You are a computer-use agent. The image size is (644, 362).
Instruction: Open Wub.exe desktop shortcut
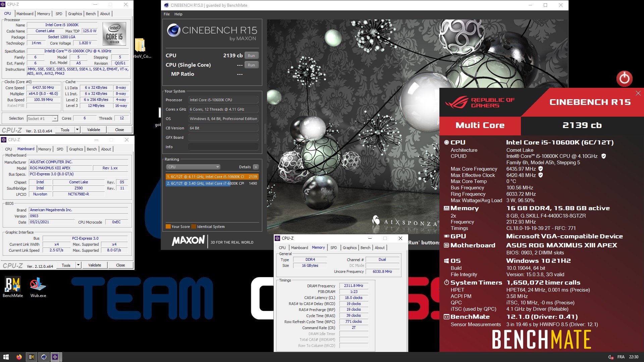[x=38, y=287]
